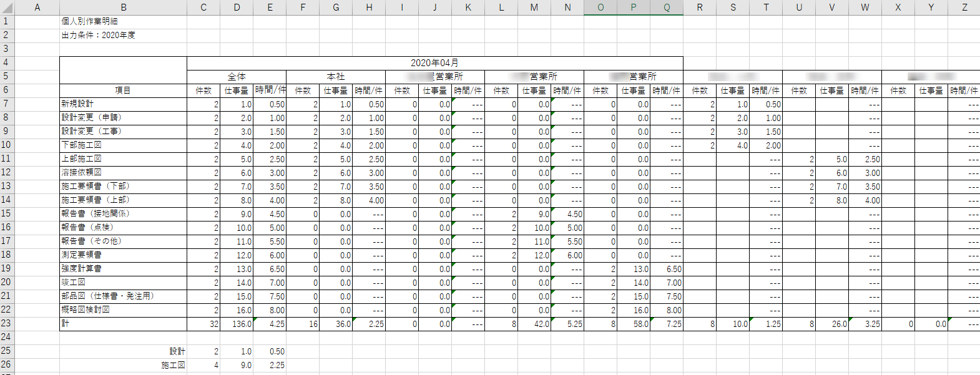Click the title cell 個人別作業明細
The height and width of the screenshot is (375, 980).
tap(89, 21)
